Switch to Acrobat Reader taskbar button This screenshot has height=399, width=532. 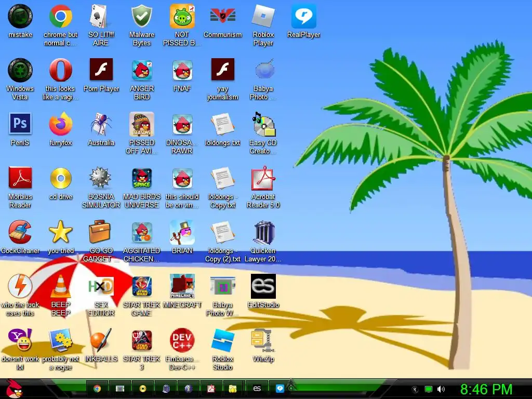coord(211,389)
